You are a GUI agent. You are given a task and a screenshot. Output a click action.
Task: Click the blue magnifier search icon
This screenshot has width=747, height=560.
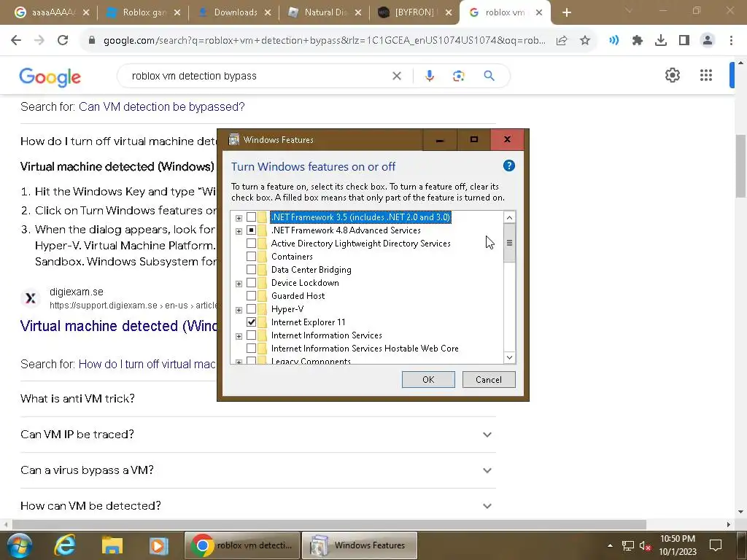click(489, 76)
